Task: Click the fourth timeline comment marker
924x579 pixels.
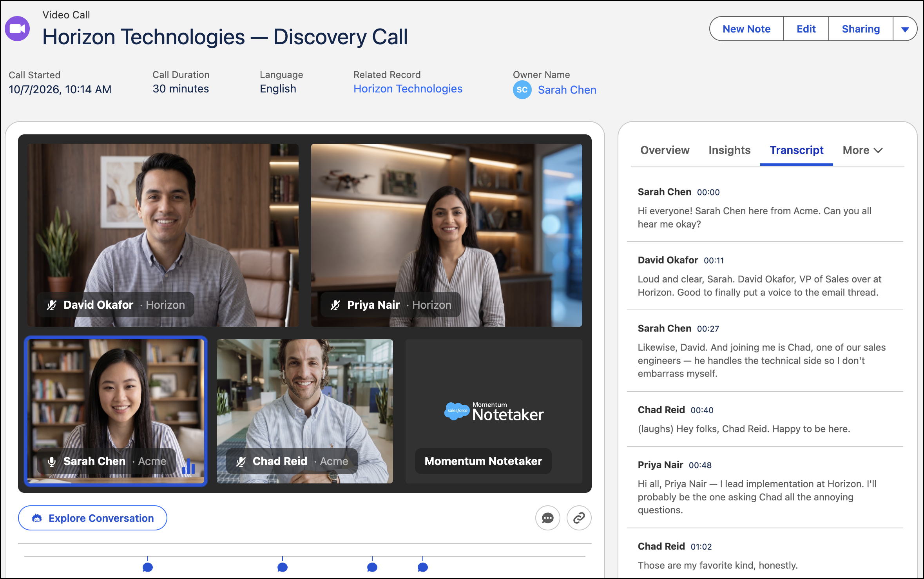Action: pyautogui.click(x=423, y=567)
